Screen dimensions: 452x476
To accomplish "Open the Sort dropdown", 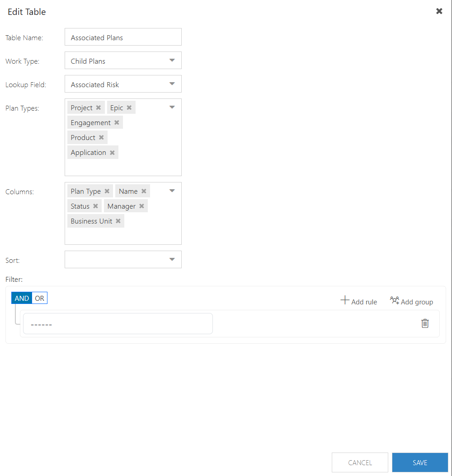I will 123,260.
